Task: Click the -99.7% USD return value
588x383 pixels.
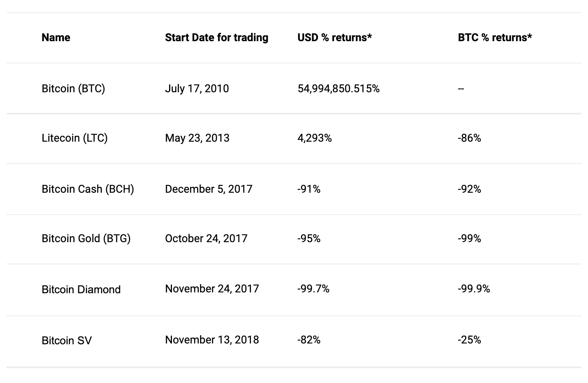Action: (313, 289)
